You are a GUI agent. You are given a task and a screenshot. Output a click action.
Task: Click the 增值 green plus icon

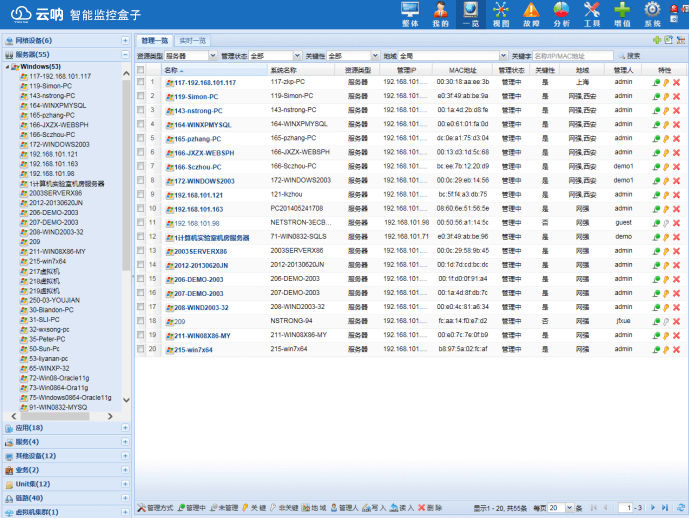click(x=622, y=14)
